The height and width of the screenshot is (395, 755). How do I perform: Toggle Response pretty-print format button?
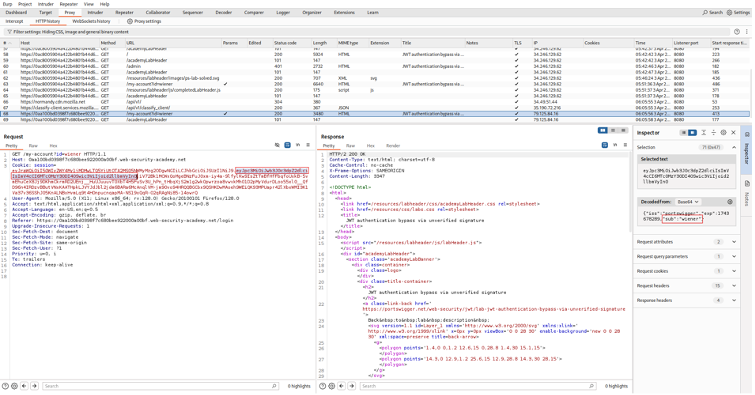pos(605,145)
